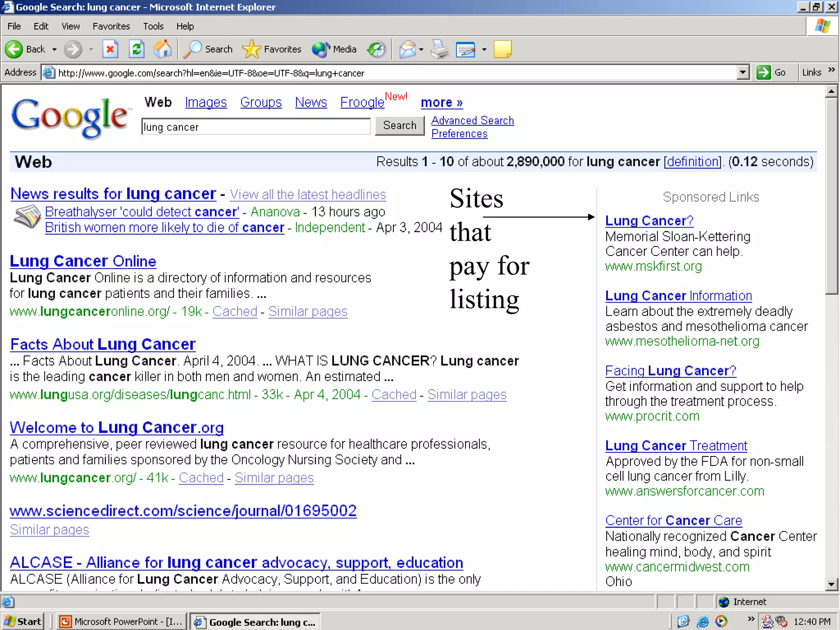Viewport: 840px width, 630px height.
Task: Click inside the lung cancer search field
Action: pyautogui.click(x=255, y=127)
